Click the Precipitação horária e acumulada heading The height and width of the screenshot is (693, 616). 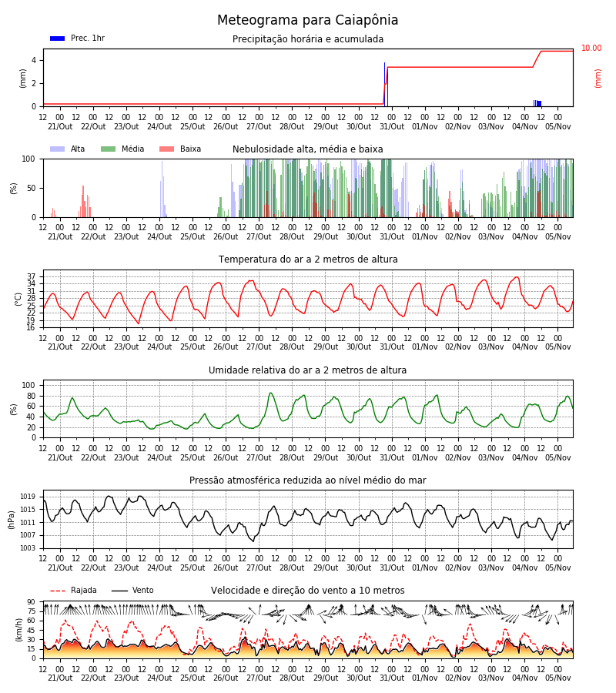tap(308, 39)
